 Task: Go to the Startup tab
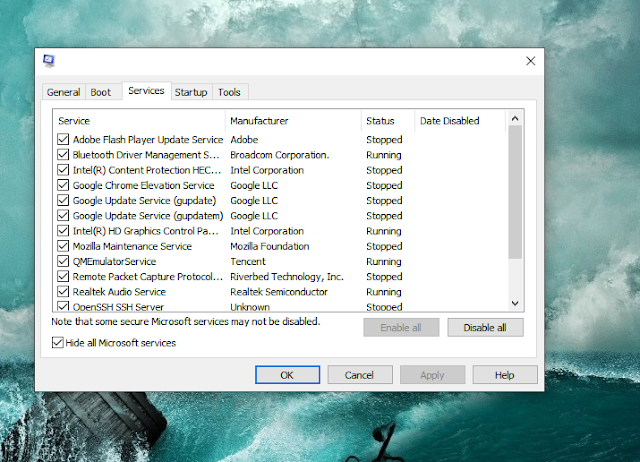(191, 92)
